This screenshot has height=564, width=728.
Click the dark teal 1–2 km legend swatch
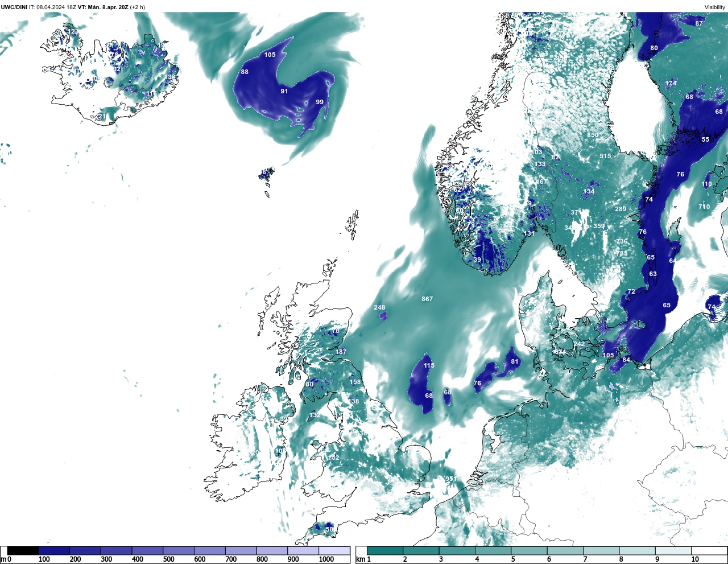pos(385,550)
